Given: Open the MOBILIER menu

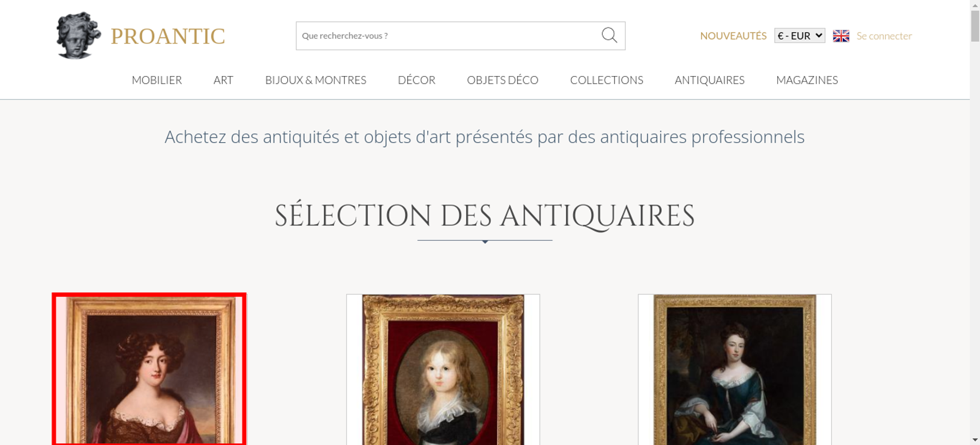Looking at the screenshot, I should point(157,80).
